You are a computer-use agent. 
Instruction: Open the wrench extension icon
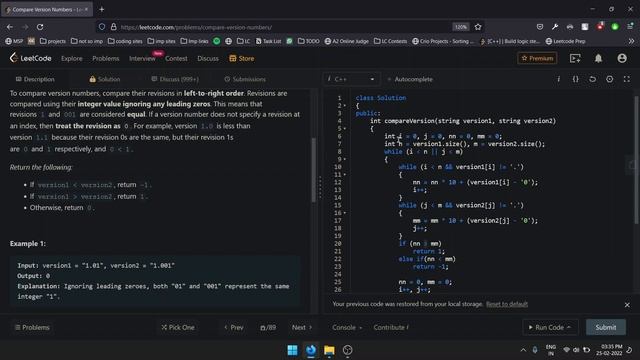click(x=555, y=27)
